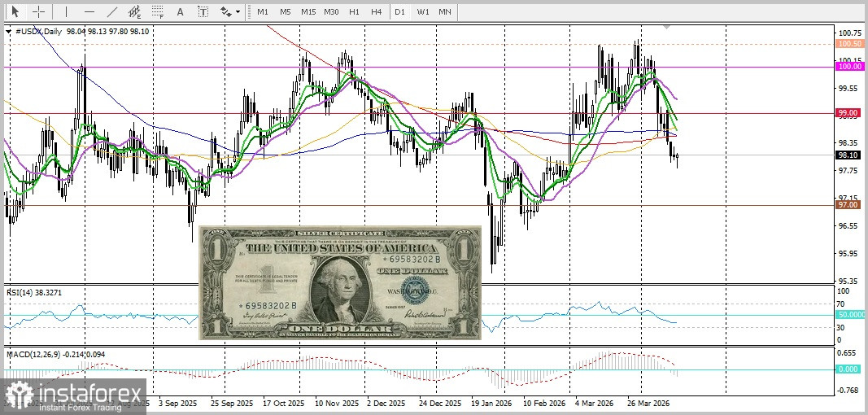This screenshot has height=415, width=868.
Task: Select the text label tool
Action: tap(203, 12)
